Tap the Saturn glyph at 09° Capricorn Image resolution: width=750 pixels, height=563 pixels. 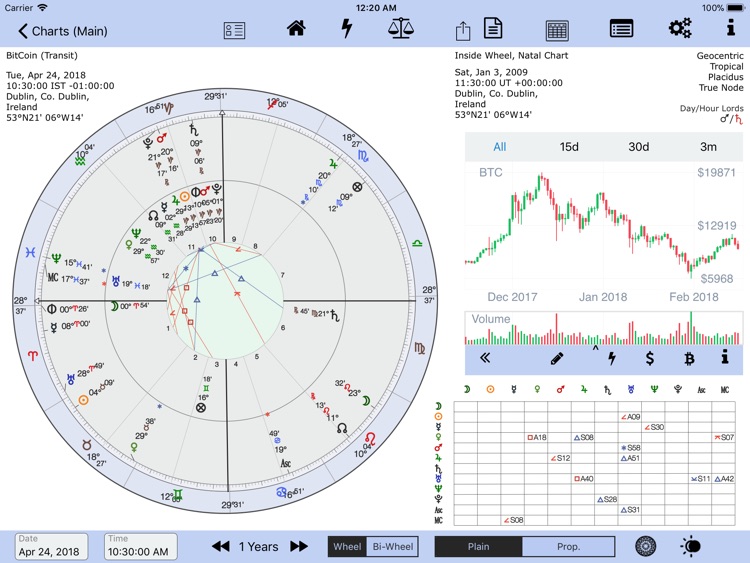pyautogui.click(x=193, y=129)
